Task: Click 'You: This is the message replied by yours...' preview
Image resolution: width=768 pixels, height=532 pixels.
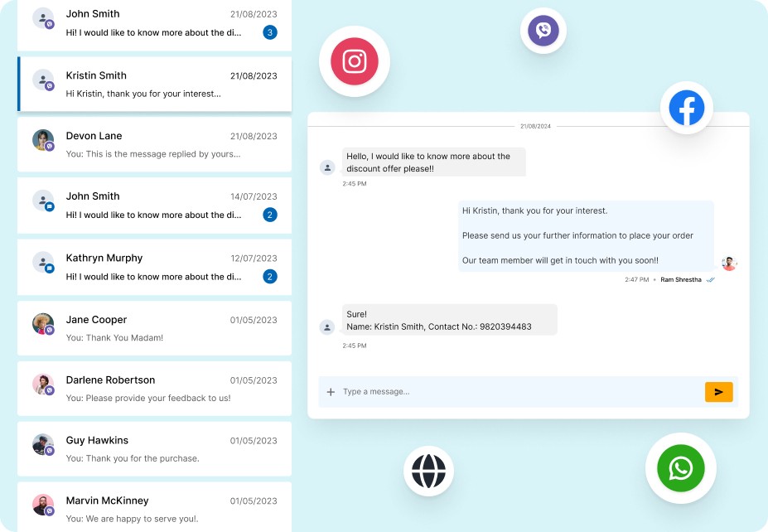Action: (153, 154)
